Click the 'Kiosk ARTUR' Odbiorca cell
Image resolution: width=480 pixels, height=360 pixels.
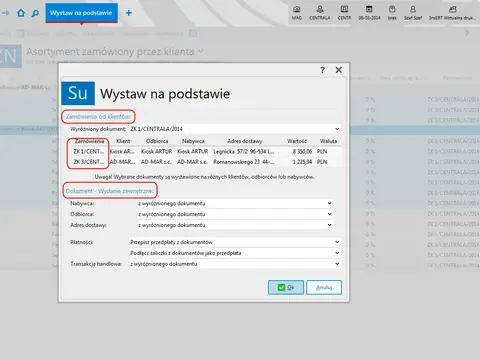(156, 151)
